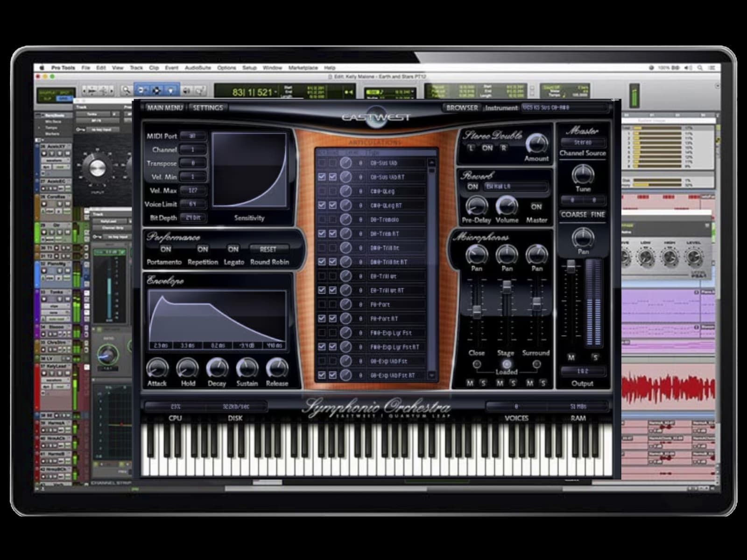Click the Hold knob in Envelope section

tap(187, 369)
